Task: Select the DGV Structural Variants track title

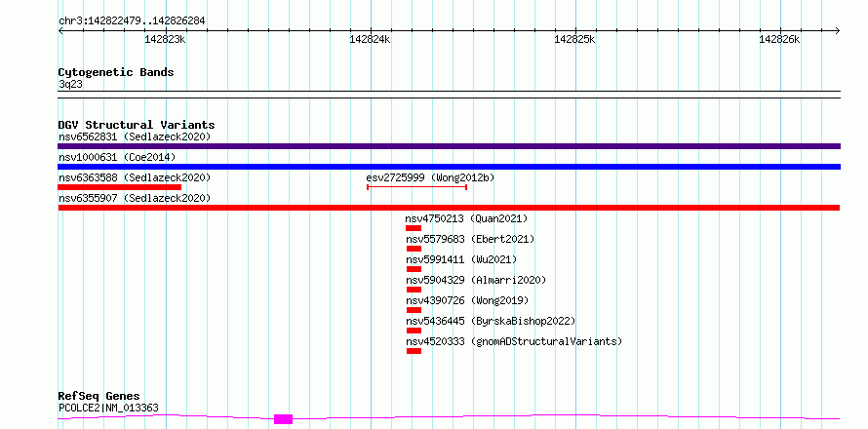Action: [x=137, y=125]
